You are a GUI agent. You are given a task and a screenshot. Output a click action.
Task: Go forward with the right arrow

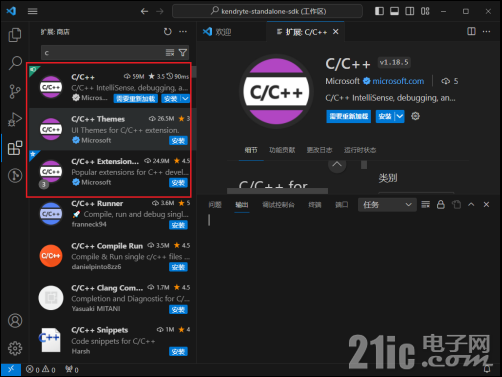pos(160,11)
